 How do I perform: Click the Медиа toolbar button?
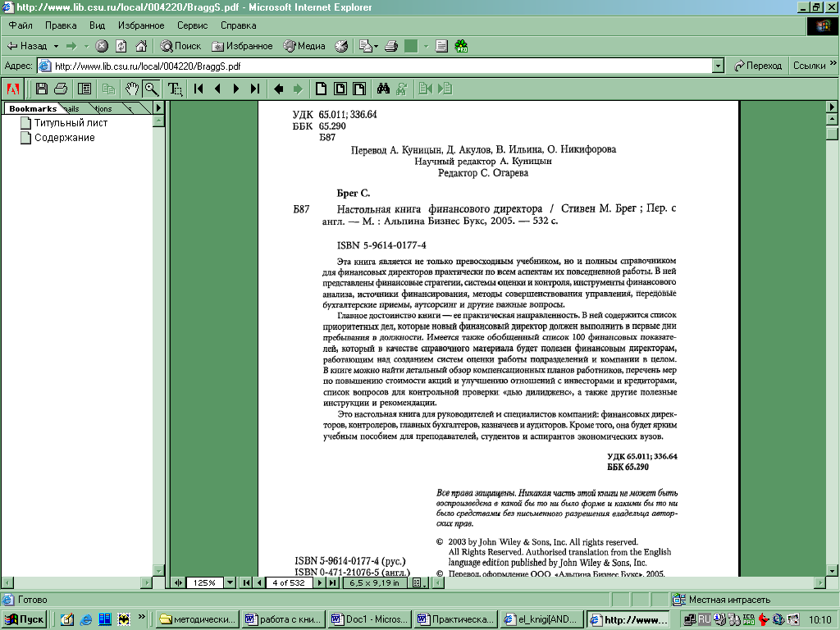[x=304, y=46]
